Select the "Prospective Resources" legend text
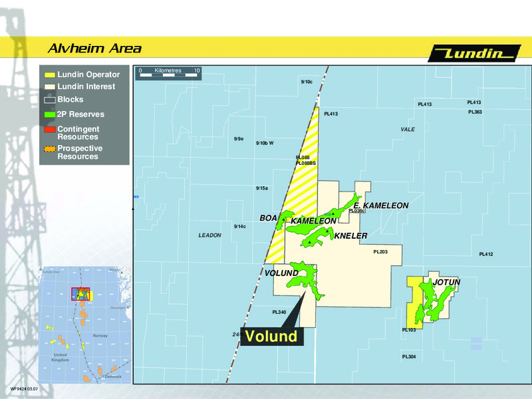Viewport: 532px width, 399px height. [80, 152]
